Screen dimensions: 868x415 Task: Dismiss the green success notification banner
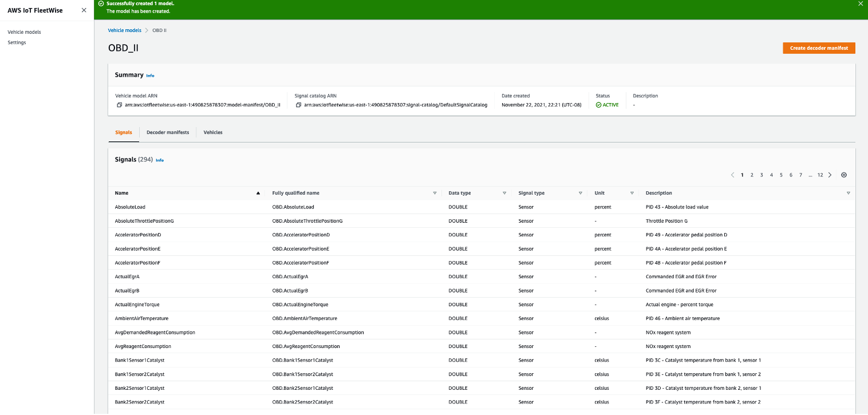[859, 3]
